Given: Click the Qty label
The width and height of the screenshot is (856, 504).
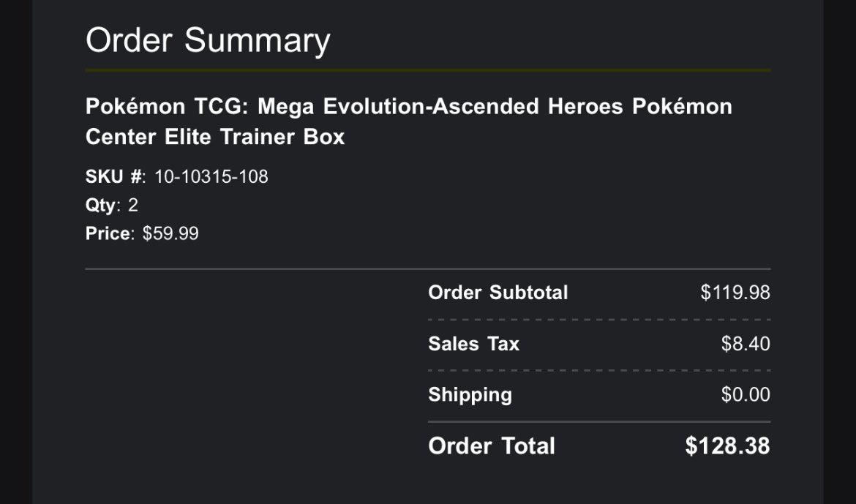Looking at the screenshot, I should 101,206.
